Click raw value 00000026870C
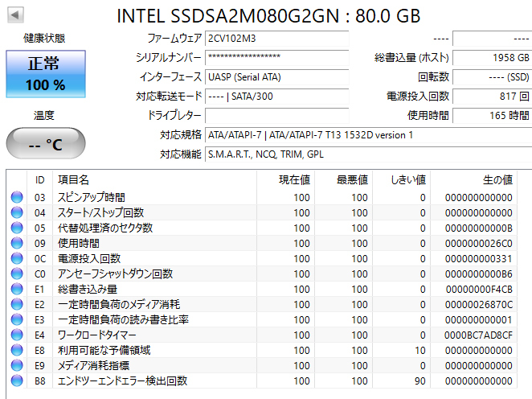This screenshot has width=532, height=399. 479,305
